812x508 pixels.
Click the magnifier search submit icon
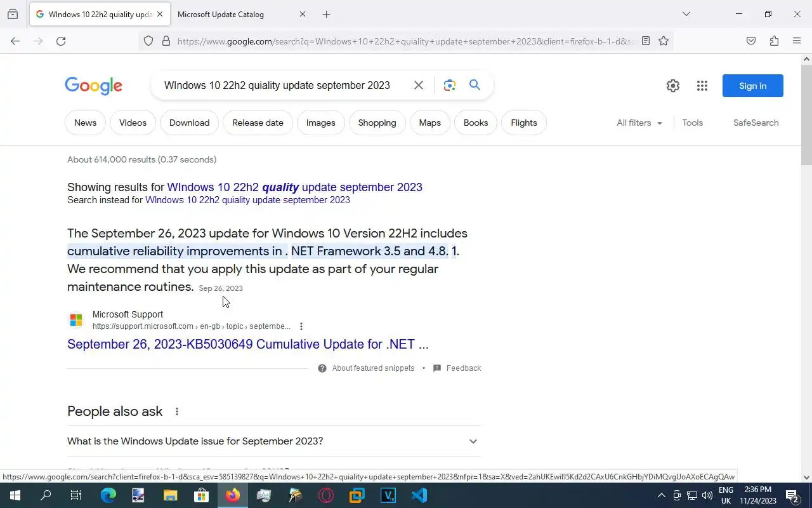(x=475, y=85)
